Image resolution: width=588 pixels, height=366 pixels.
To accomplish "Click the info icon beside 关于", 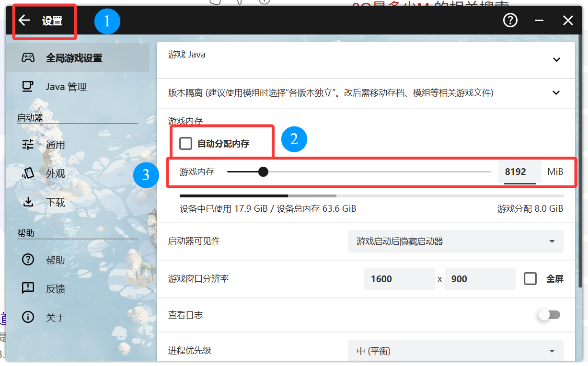I will [x=28, y=317].
